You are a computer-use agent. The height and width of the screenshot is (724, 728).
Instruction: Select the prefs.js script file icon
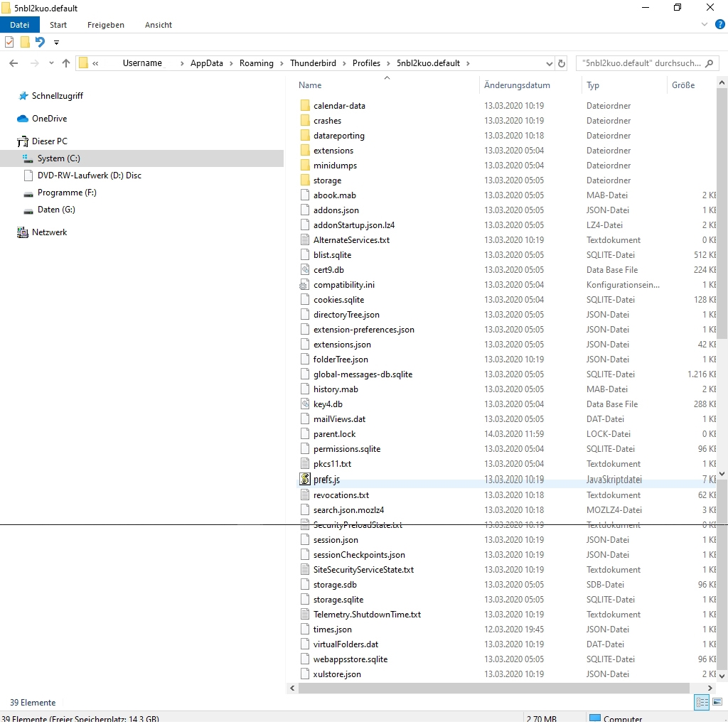coord(305,480)
